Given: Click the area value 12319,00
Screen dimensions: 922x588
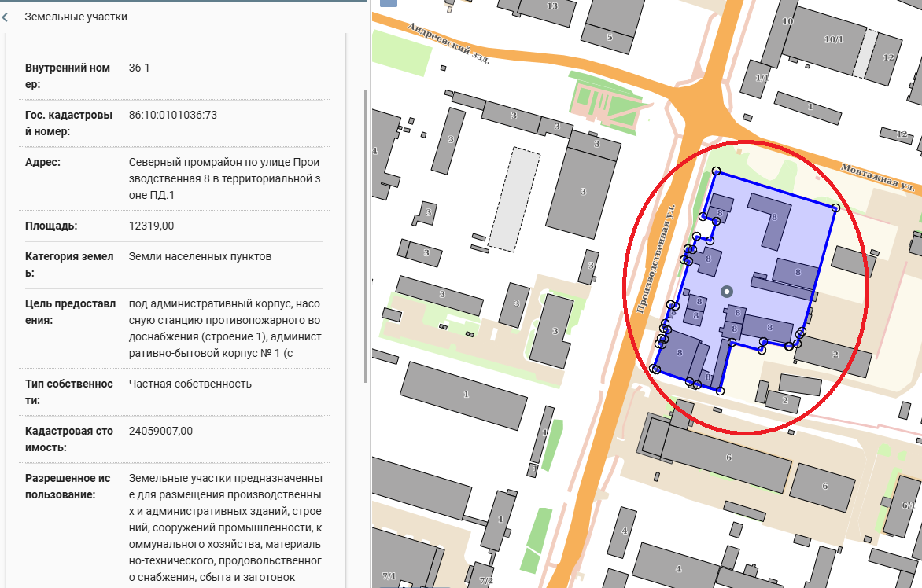Looking at the screenshot, I should click(x=151, y=226).
